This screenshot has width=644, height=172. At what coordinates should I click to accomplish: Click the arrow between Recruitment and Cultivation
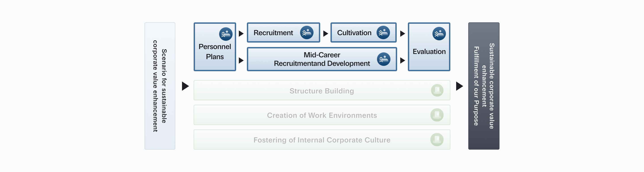coord(325,34)
